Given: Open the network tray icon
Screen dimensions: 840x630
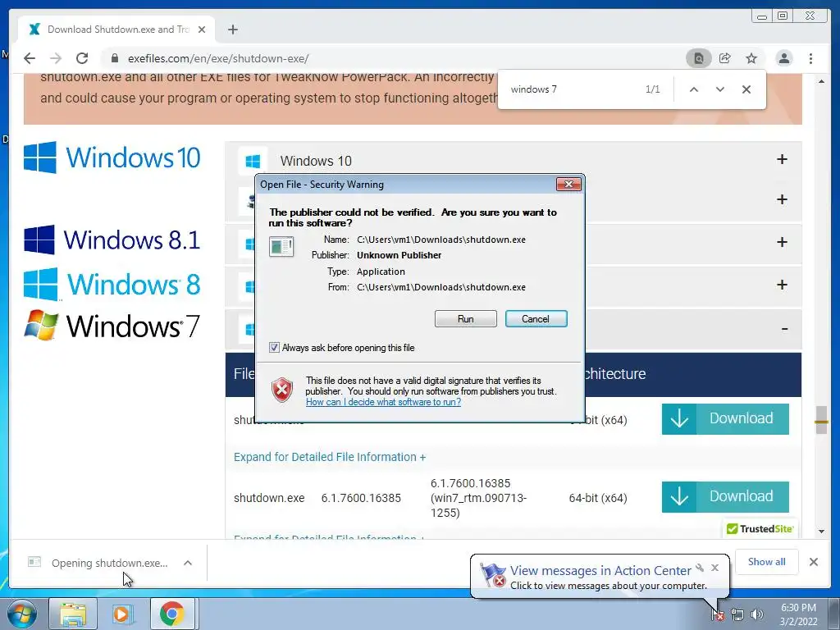Looking at the screenshot, I should pyautogui.click(x=737, y=614).
